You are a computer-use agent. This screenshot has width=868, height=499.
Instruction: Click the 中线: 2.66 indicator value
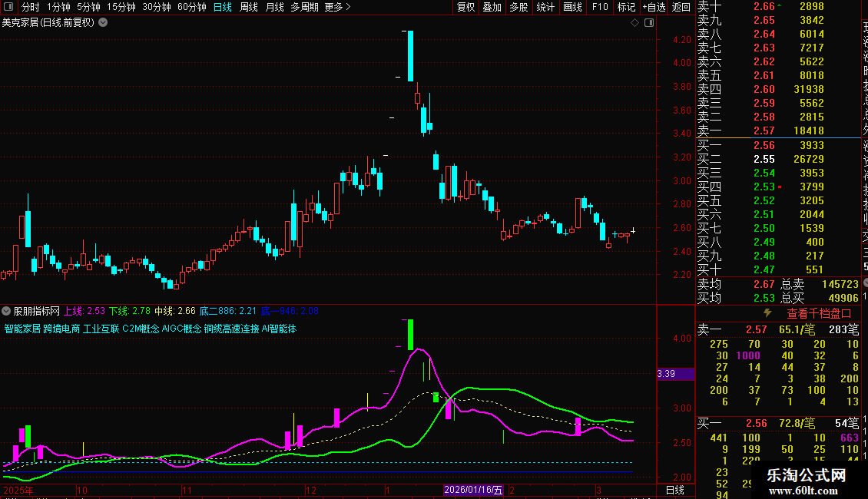[175, 311]
